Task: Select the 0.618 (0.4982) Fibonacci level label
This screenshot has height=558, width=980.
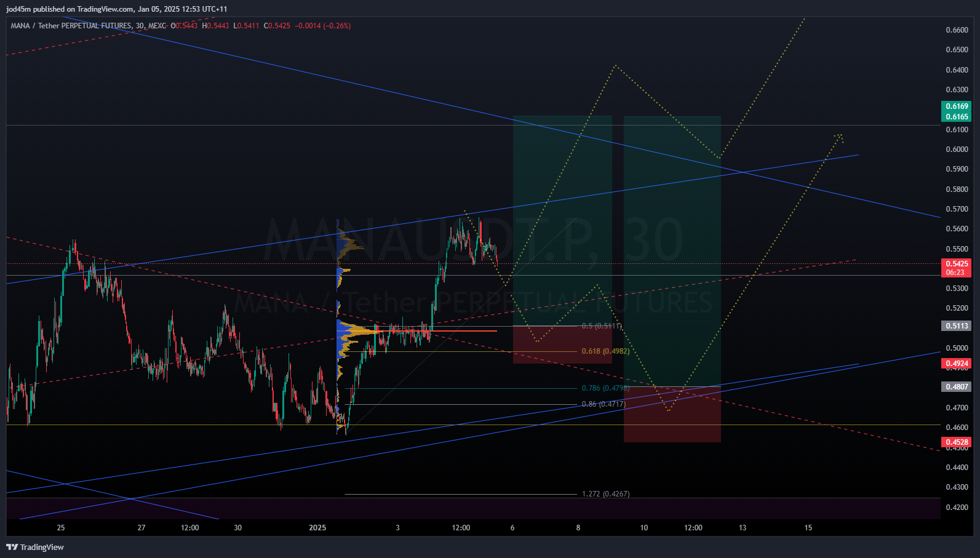Action: point(605,351)
